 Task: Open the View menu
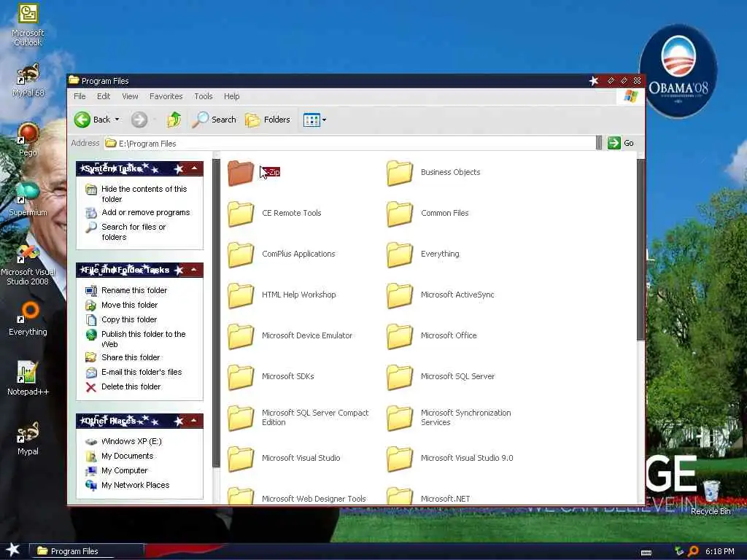click(130, 96)
